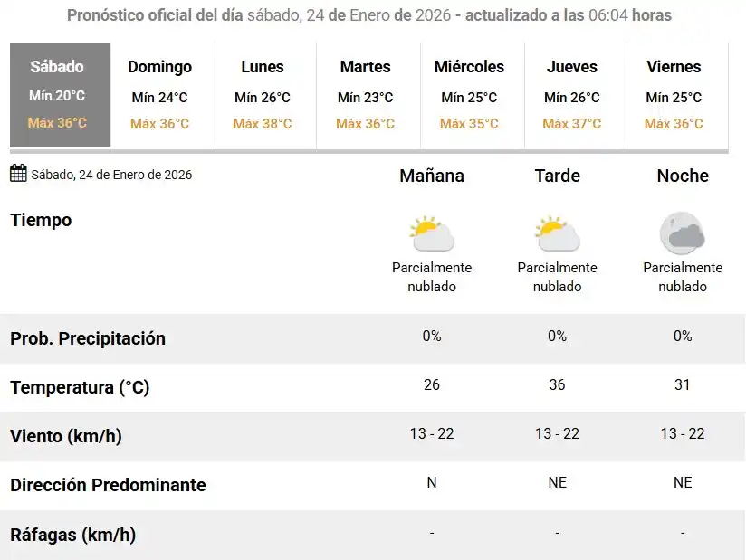Switch to the Domingo forecast tab
The height and width of the screenshot is (560, 746).
(160, 95)
